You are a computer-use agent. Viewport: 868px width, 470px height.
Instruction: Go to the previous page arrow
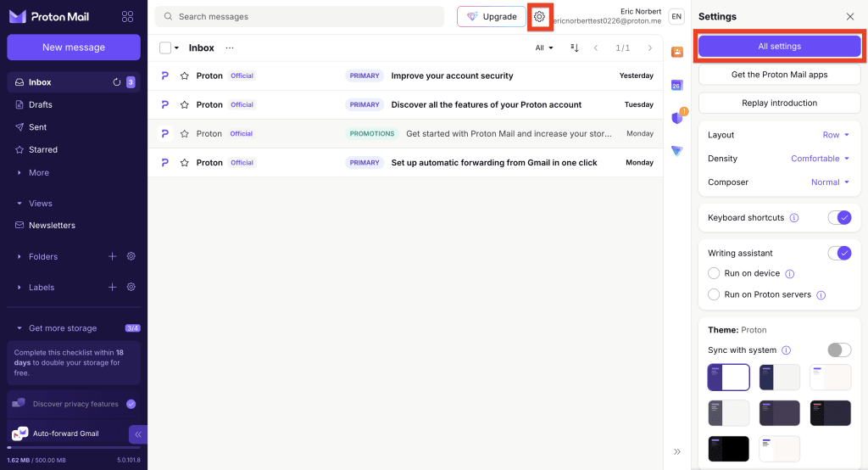pyautogui.click(x=596, y=48)
